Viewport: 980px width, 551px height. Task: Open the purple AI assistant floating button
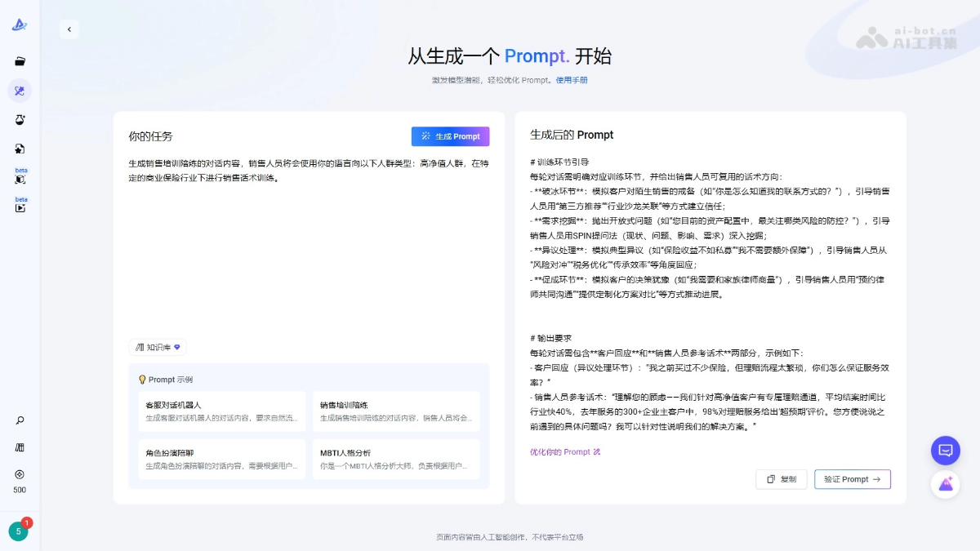coord(945,484)
